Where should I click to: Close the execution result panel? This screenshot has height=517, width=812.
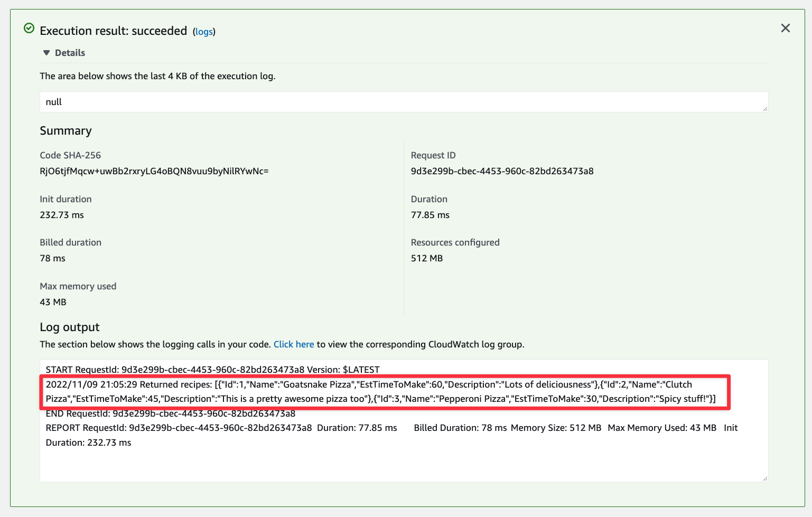pyautogui.click(x=785, y=28)
